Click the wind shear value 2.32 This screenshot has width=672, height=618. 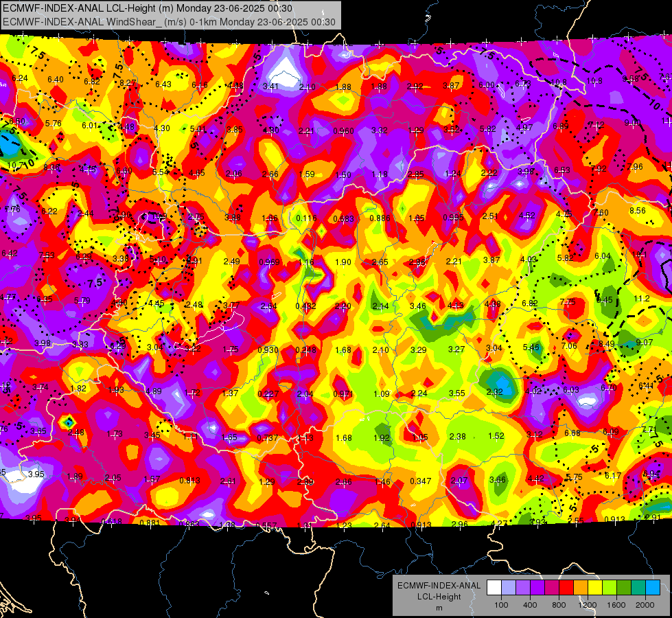click(x=495, y=391)
